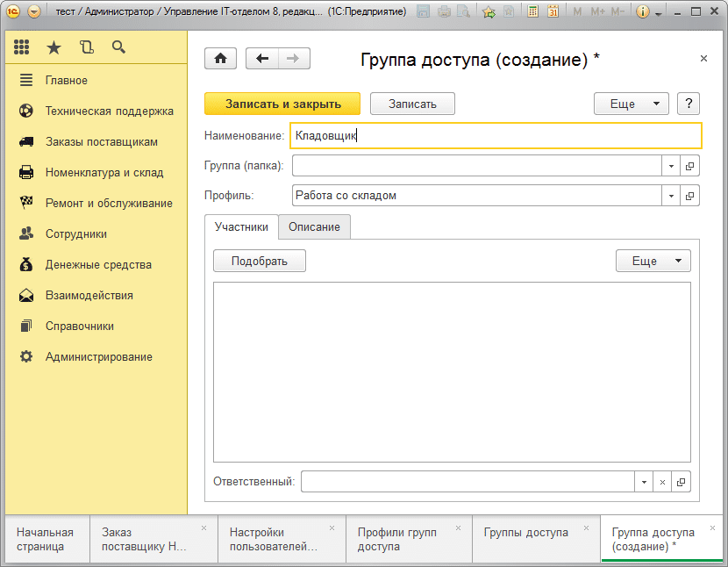Close the Профили групп доступа bottom tab
The width and height of the screenshot is (728, 567).
tap(458, 528)
